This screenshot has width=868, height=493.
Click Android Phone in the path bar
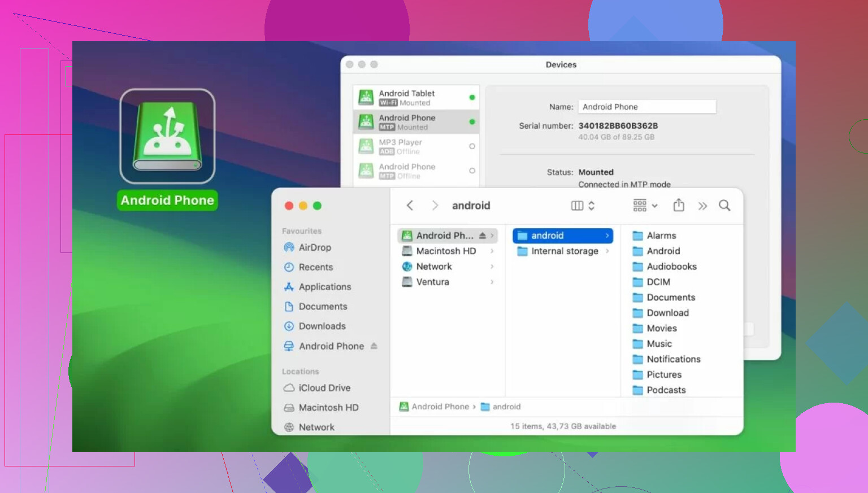point(434,407)
